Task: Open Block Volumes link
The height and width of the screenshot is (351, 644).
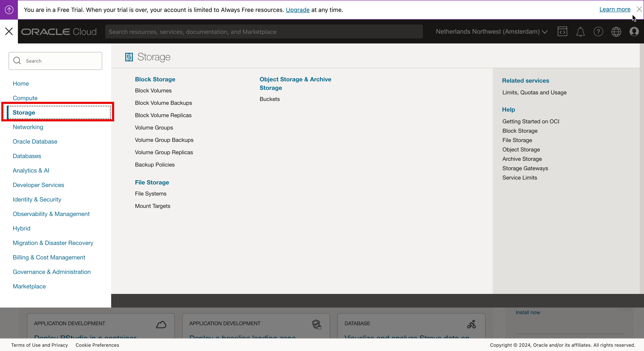Action: click(x=153, y=91)
